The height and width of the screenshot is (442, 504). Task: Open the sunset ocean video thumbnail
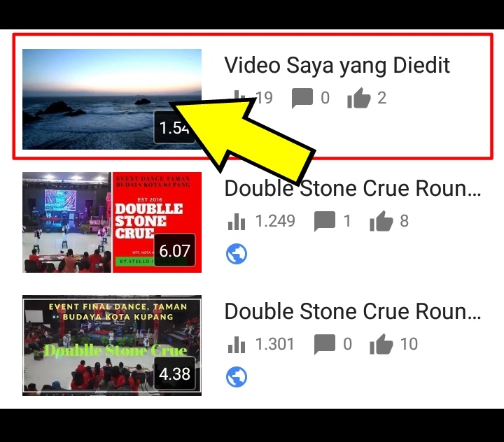pyautogui.click(x=112, y=99)
